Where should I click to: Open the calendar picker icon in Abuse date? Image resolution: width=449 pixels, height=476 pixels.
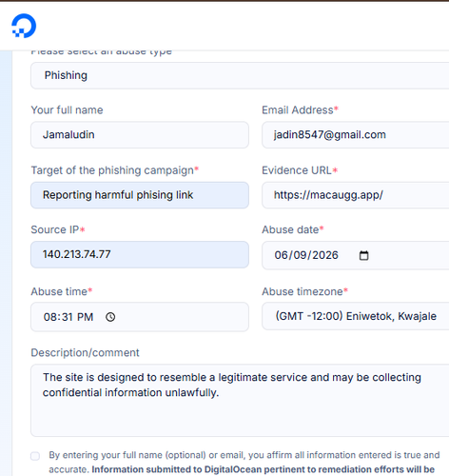coord(363,255)
